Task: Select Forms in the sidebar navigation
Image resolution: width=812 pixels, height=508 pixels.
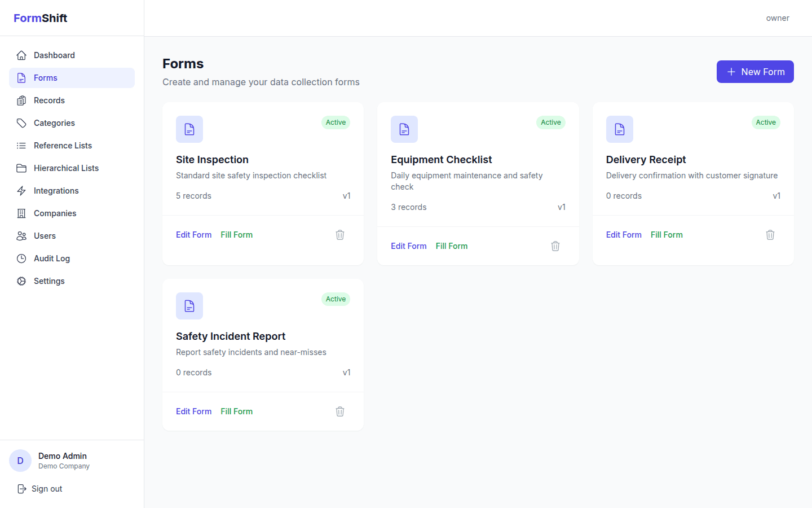Action: tap(45, 77)
